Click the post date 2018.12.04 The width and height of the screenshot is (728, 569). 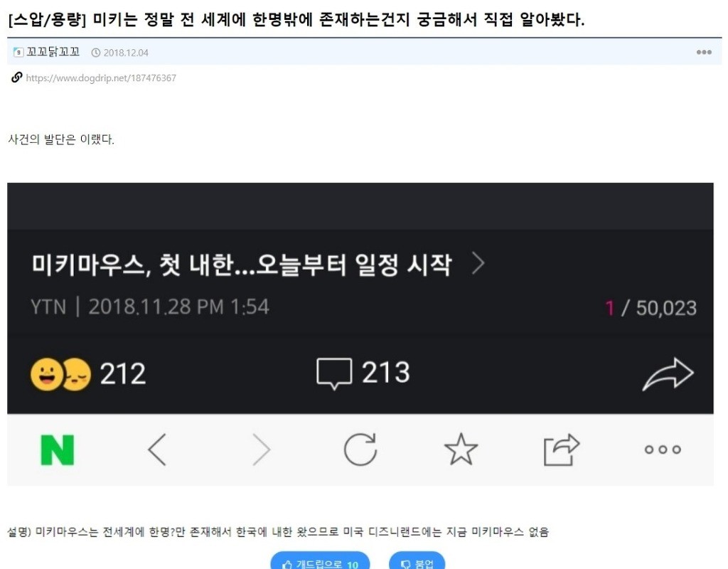pyautogui.click(x=126, y=53)
